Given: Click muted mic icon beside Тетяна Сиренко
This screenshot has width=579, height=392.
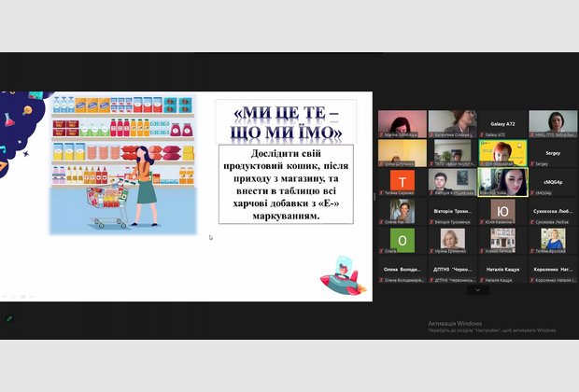Looking at the screenshot, I should [381, 193].
